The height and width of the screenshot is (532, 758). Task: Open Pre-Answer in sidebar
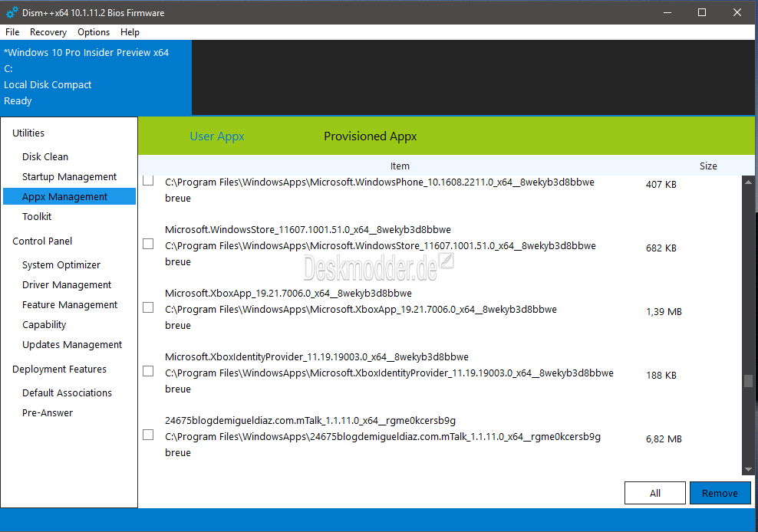pos(48,412)
